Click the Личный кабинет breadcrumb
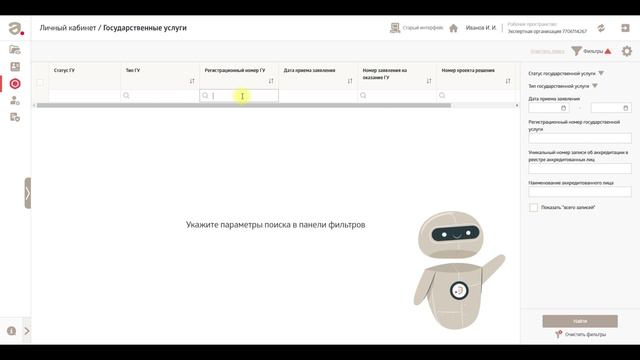Screen dimensions: 640x360 pos(67,28)
